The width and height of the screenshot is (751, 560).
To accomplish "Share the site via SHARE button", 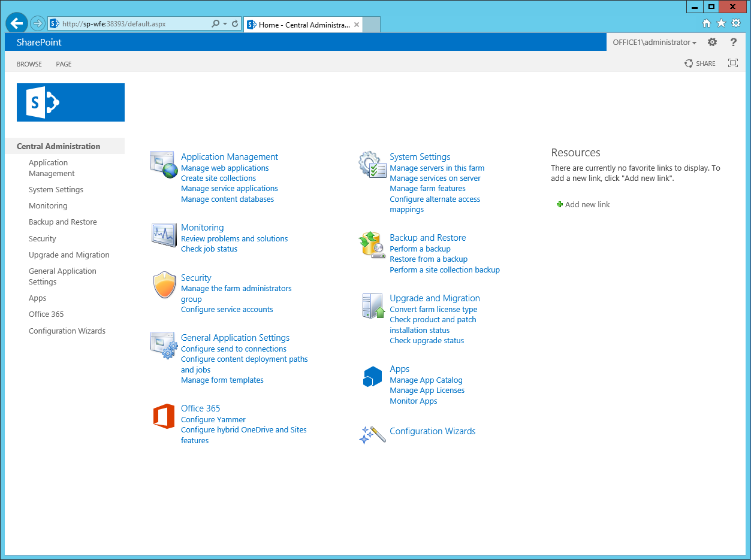I will (700, 63).
